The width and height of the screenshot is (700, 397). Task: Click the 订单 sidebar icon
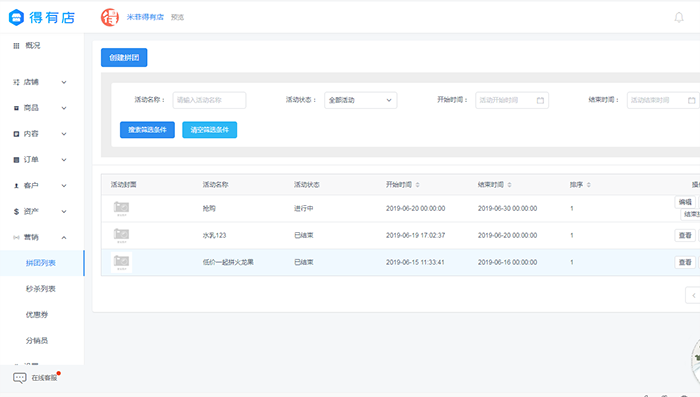(x=17, y=160)
